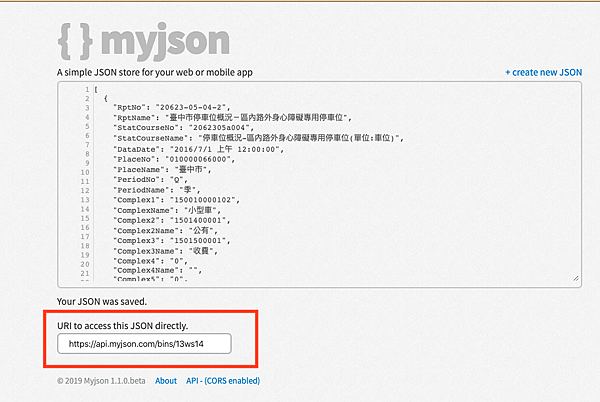This screenshot has height=402, width=600.
Task: Click the "StatCourseNo" value line
Action: 183,127
